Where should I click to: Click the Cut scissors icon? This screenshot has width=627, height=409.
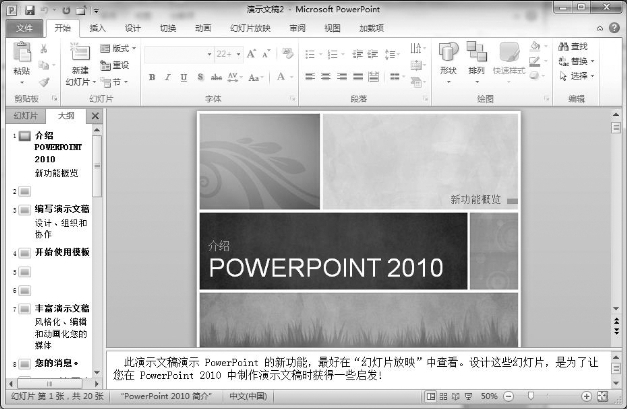[x=44, y=49]
